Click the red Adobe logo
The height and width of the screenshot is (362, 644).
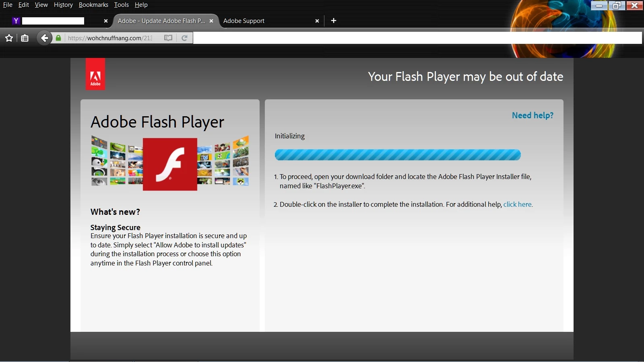pos(95,74)
